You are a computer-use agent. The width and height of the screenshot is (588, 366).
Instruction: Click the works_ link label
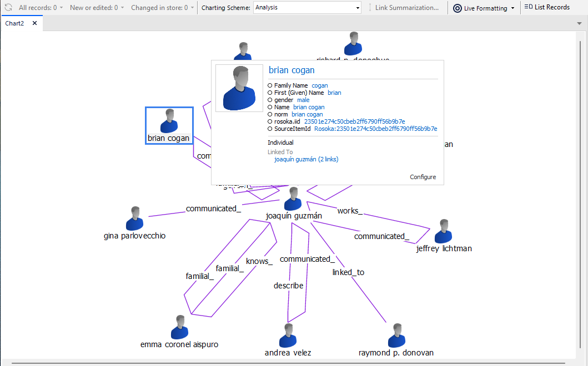(350, 211)
